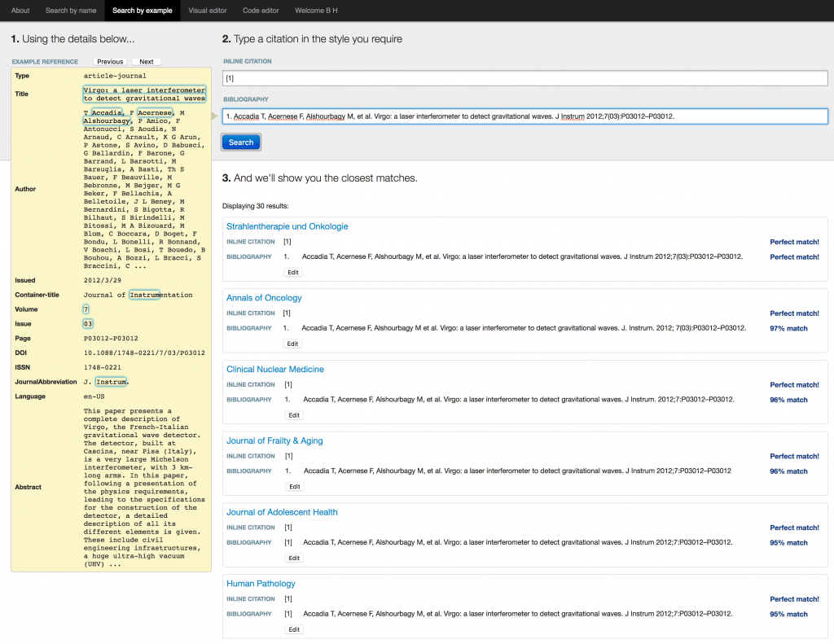Open Journal of Adolescent Health link
Screen dimensions: 834x644
tap(282, 512)
